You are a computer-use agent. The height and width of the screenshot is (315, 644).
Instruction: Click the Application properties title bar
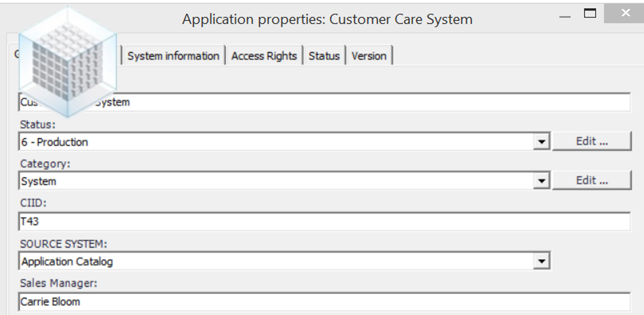tap(327, 20)
